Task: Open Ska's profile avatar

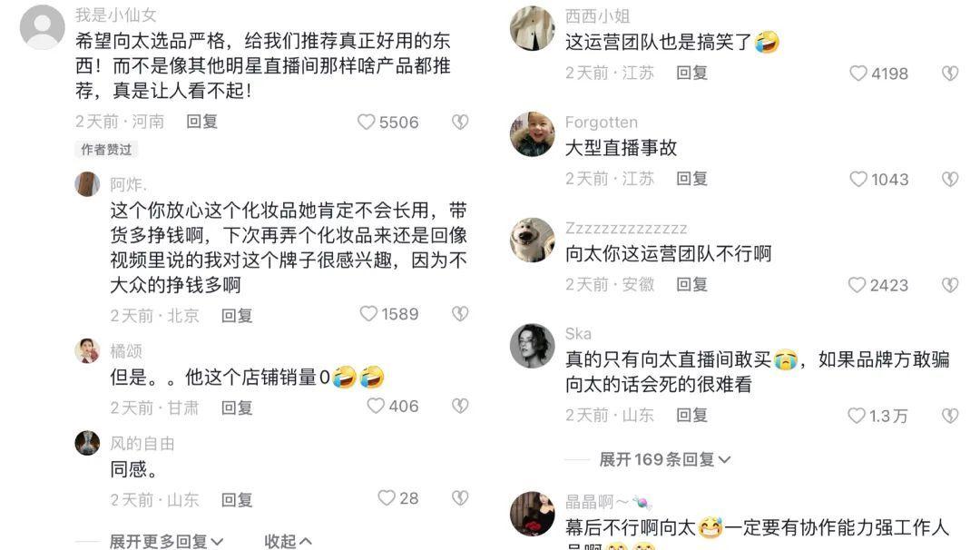Action: [x=533, y=346]
